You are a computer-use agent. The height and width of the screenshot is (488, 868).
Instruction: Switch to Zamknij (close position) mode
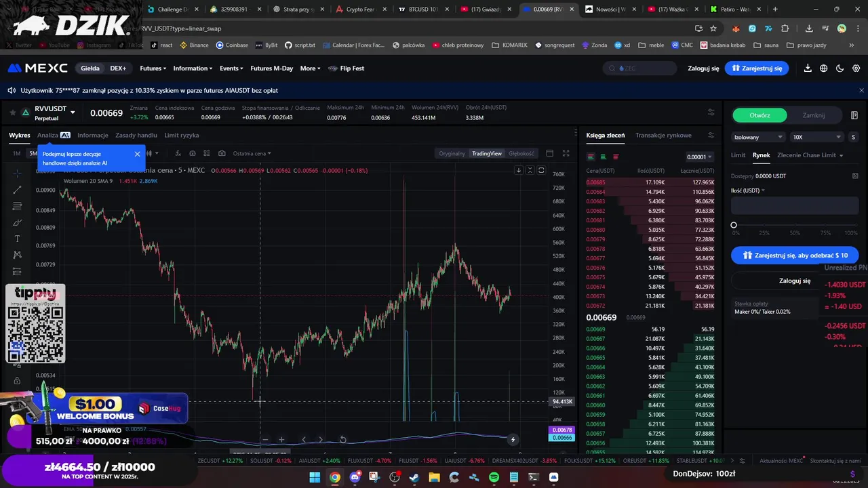pos(814,115)
